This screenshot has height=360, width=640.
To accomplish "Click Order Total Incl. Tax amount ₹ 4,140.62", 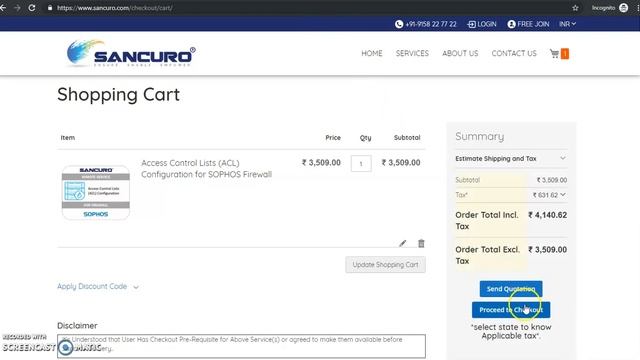I will (547, 215).
